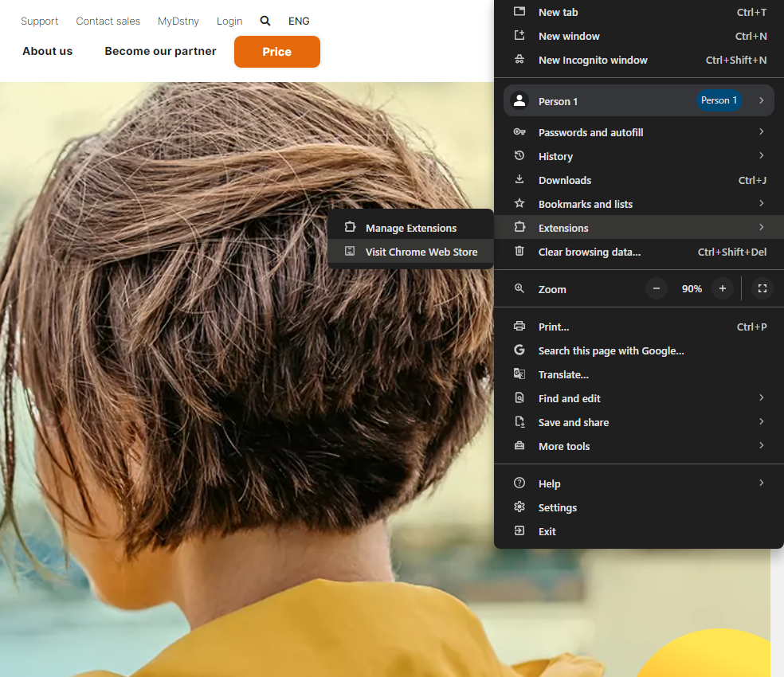The width and height of the screenshot is (784, 677).
Task: Expand More tools submenu arrow
Action: [761, 445]
